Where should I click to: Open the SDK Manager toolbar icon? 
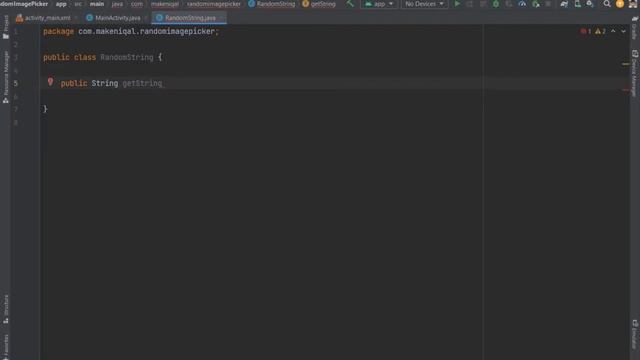(590, 4)
